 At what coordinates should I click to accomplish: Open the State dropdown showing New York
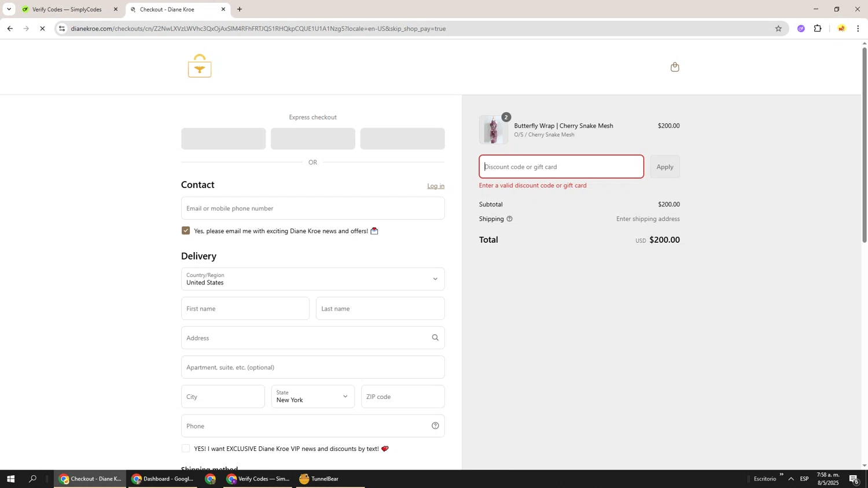313,397
